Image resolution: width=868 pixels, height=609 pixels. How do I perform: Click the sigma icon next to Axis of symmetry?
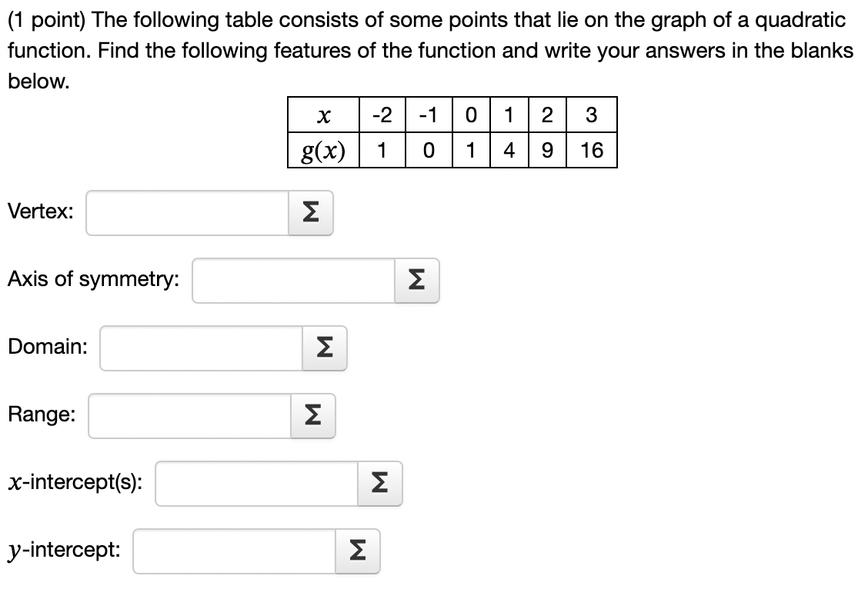coord(416,281)
